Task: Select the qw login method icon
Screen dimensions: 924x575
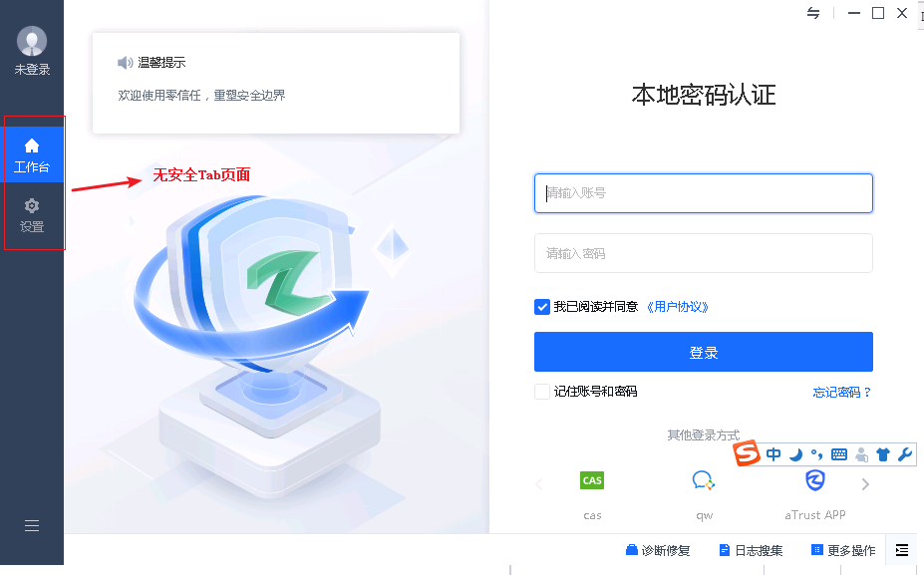Action: click(704, 480)
